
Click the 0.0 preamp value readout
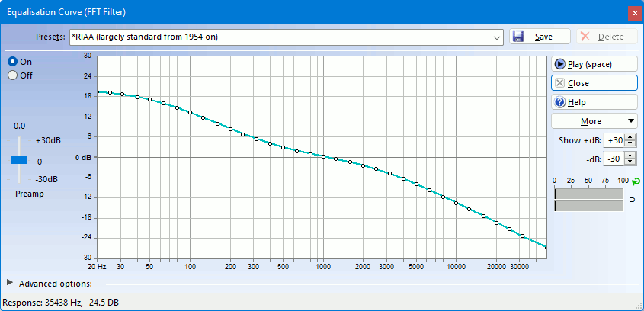point(19,126)
